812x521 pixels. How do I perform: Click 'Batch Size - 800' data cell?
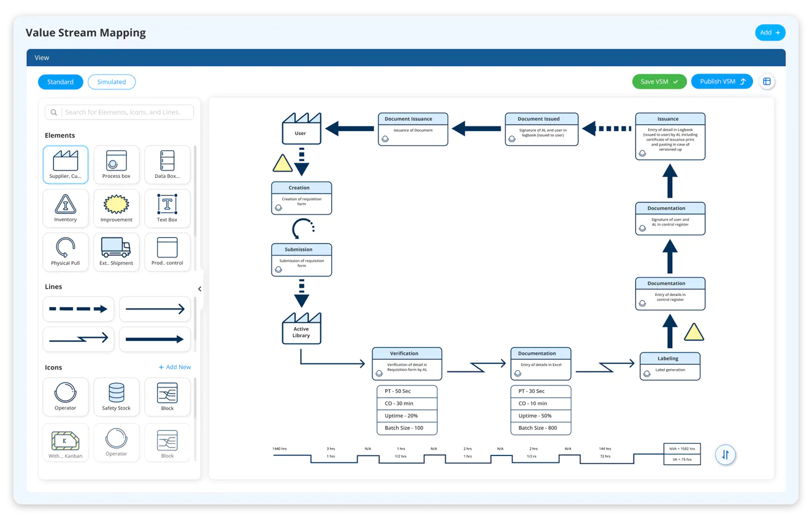541,428
